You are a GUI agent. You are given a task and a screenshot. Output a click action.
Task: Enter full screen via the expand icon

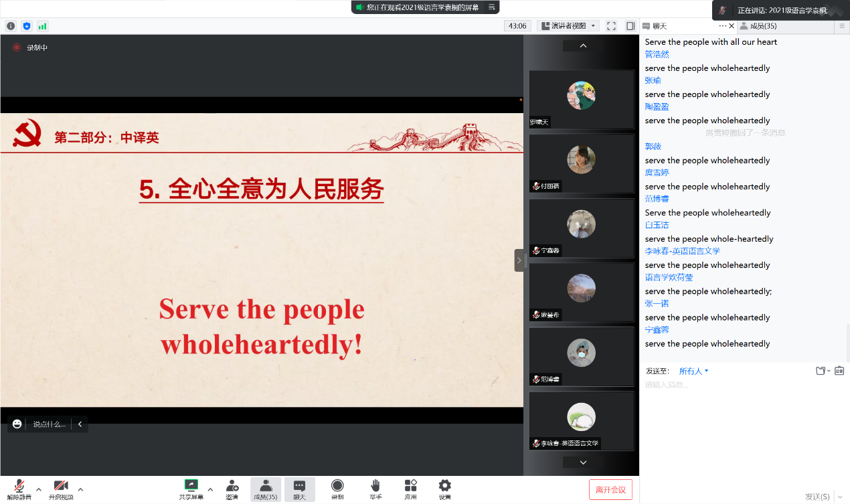tap(611, 26)
